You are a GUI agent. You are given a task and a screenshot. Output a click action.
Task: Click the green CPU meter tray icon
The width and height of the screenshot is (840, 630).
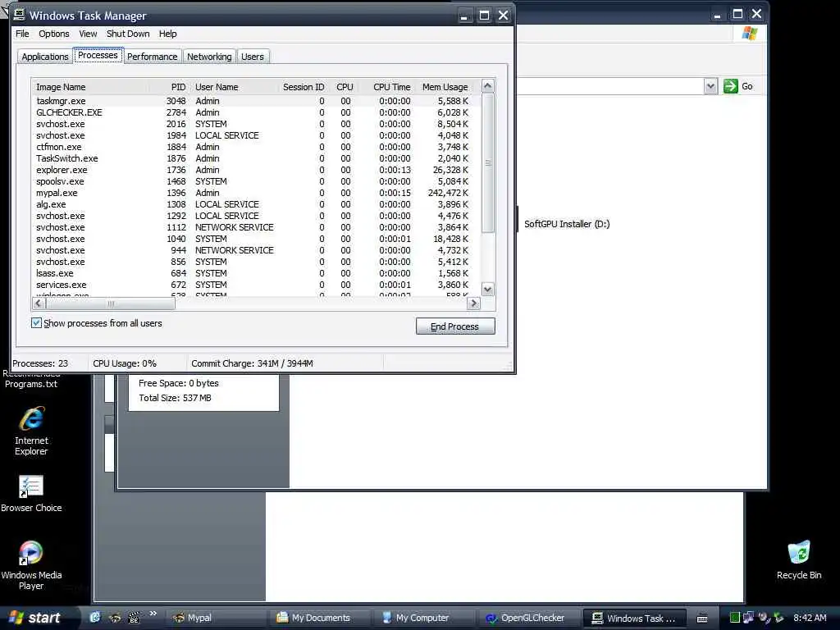tap(734, 618)
